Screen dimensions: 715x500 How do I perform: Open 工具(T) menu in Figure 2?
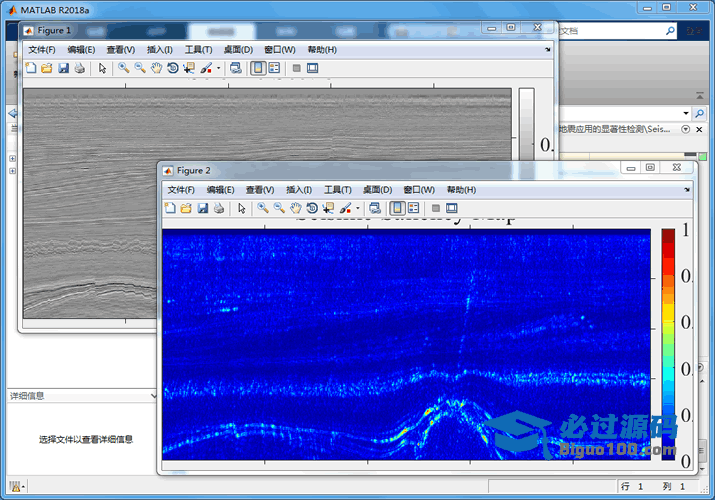pyautogui.click(x=339, y=189)
